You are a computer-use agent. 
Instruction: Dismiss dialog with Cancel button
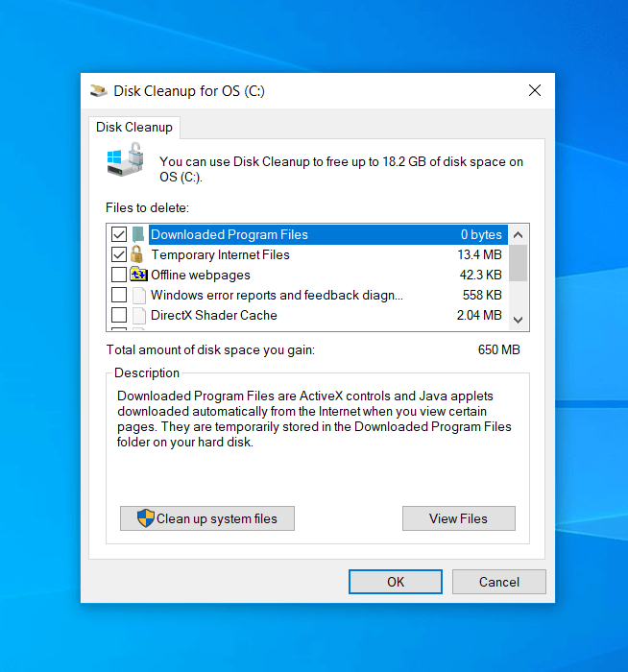pyautogui.click(x=498, y=582)
